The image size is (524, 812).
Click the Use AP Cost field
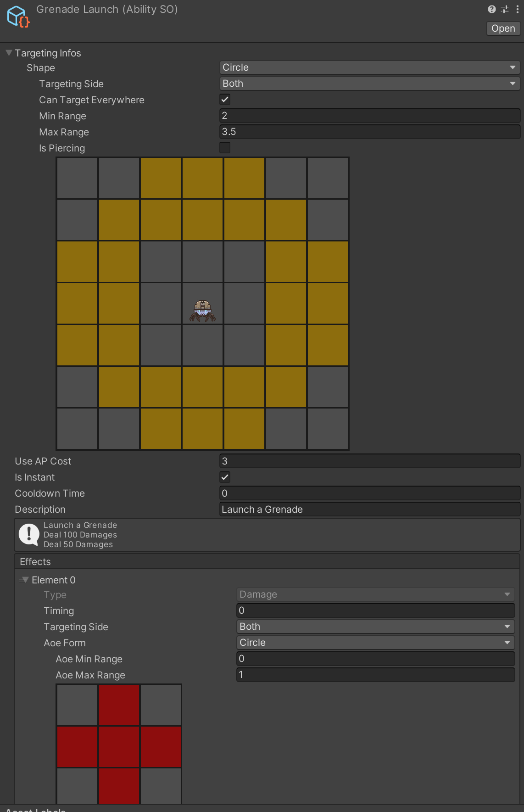coord(369,461)
